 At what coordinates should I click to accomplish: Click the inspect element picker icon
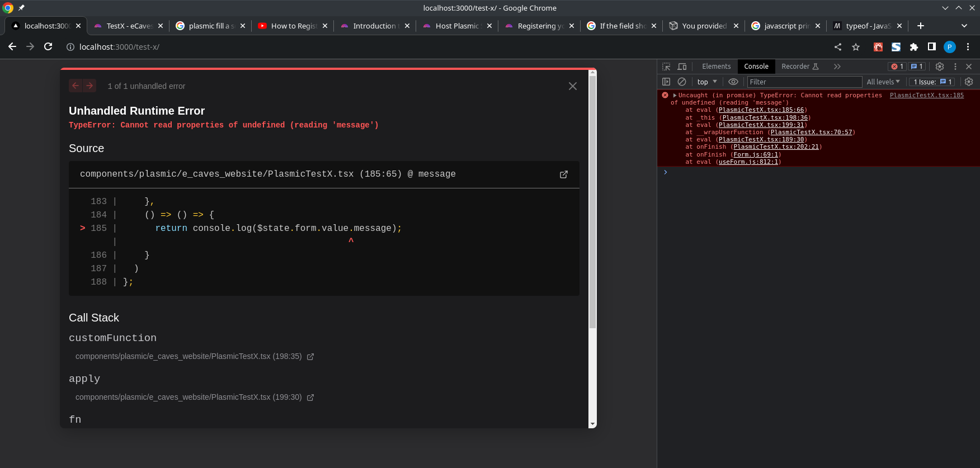tap(666, 67)
